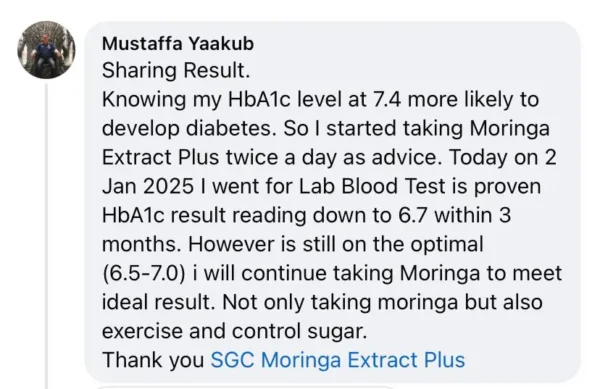
Task: Click the Mustaffa Yaakub commenter name
Action: click(x=178, y=44)
